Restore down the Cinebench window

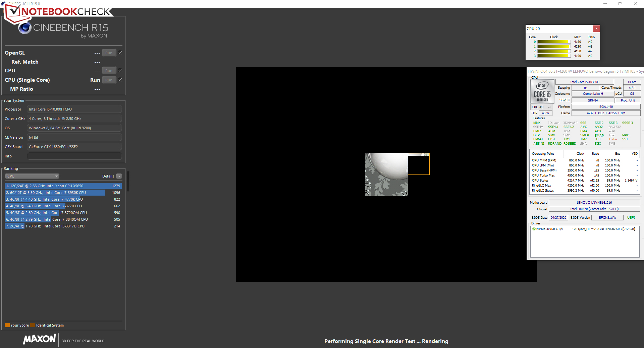[x=620, y=4]
